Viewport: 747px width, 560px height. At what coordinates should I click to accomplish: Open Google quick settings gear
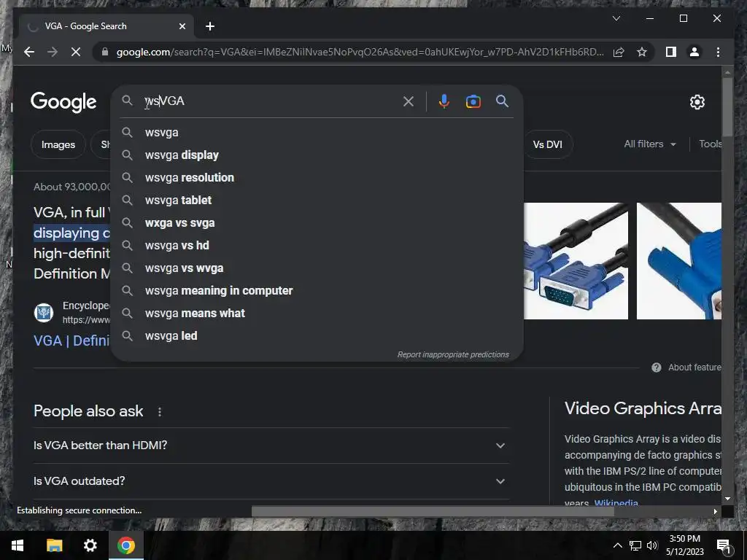point(697,101)
